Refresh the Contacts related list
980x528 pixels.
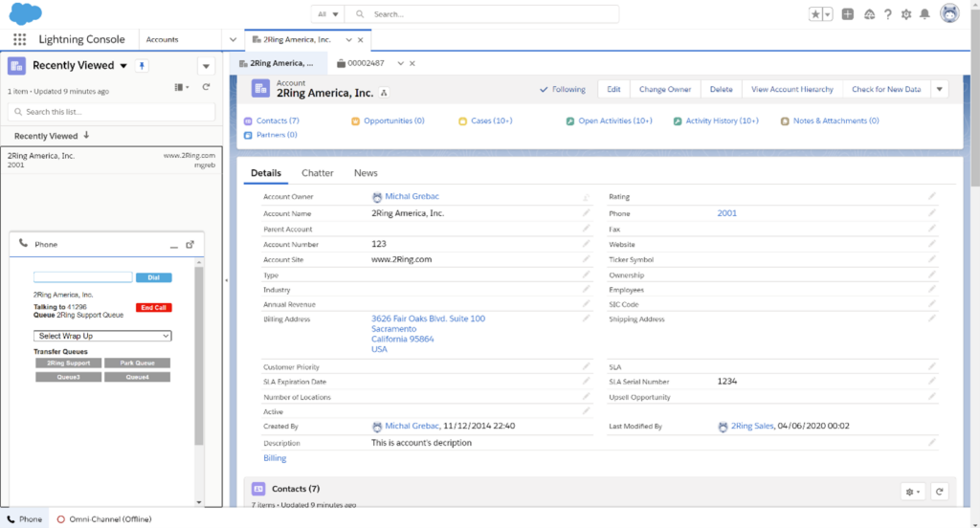click(940, 492)
